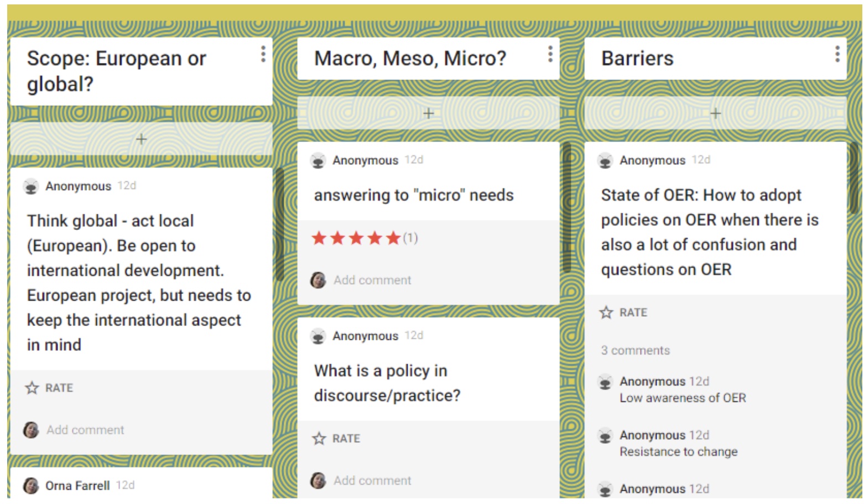Open options menu for Scope column
This screenshot has height=504, width=864.
point(263,54)
